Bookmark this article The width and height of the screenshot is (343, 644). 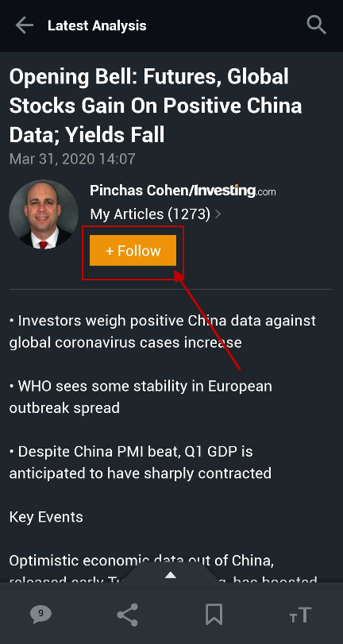coord(214,615)
